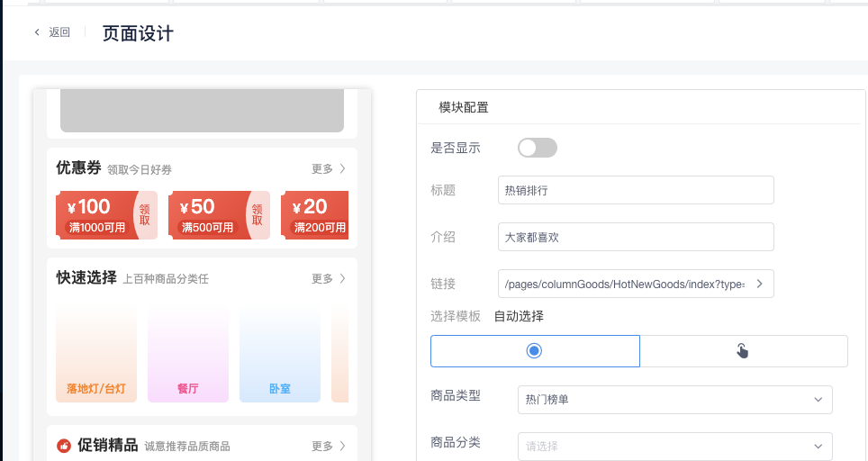
Task: Click the 返回 link
Action: (59, 32)
